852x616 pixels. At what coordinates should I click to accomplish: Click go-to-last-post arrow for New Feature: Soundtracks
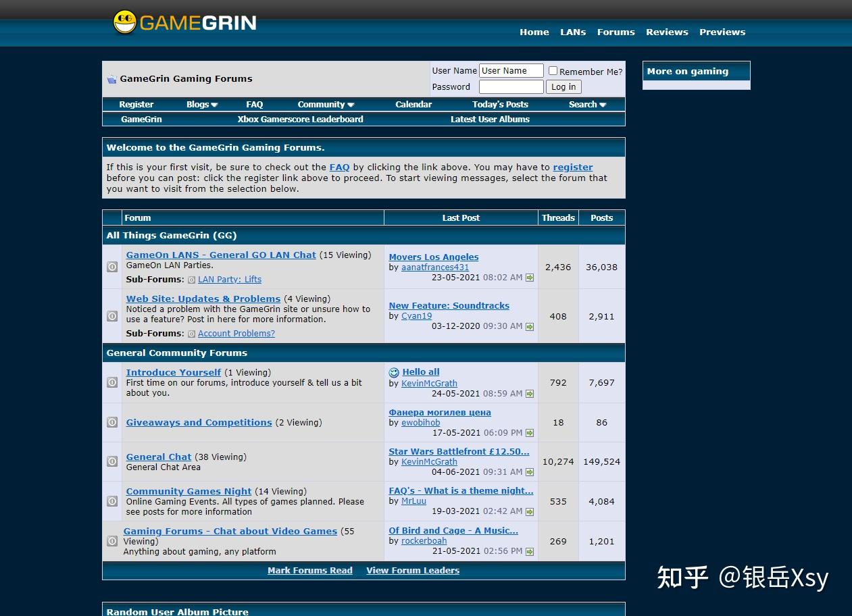tap(530, 327)
